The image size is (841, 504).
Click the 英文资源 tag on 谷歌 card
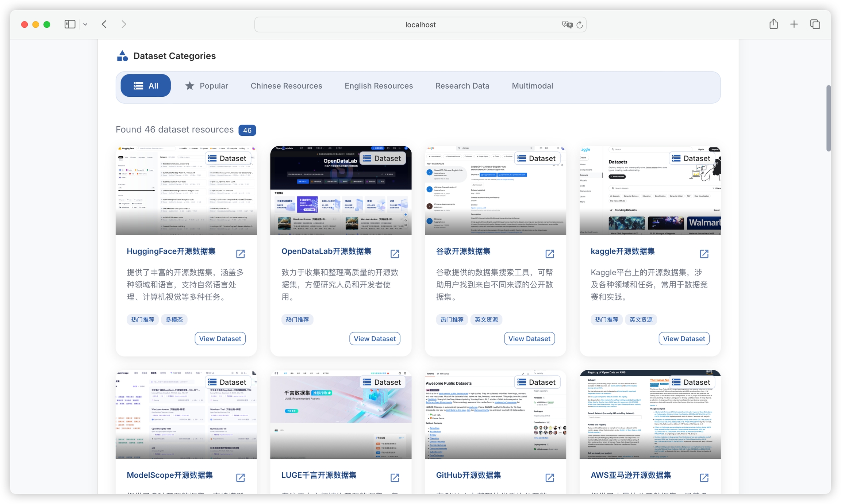tap(486, 320)
